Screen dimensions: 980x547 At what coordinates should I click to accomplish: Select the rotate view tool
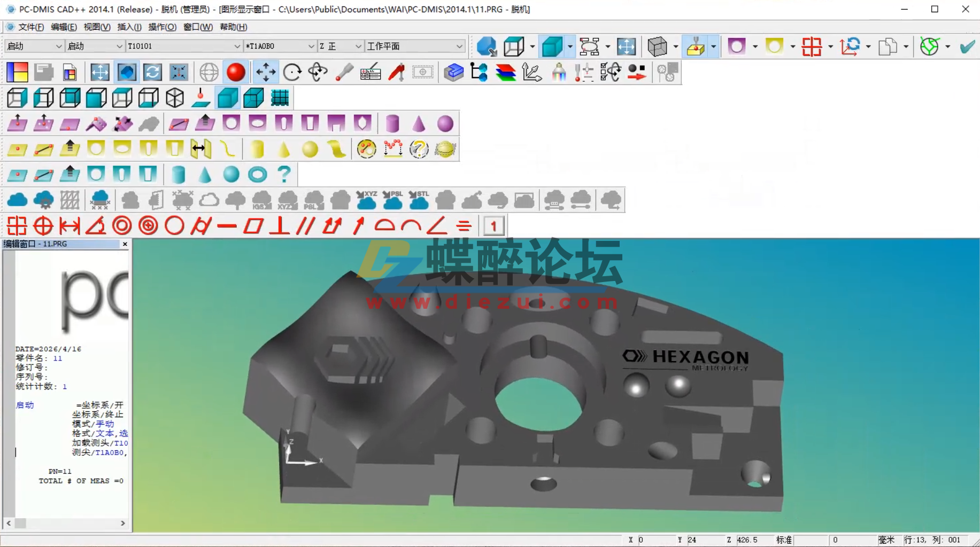tap(292, 72)
